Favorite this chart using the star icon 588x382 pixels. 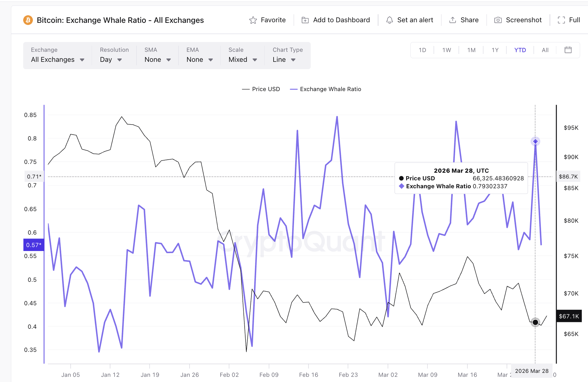pos(253,20)
